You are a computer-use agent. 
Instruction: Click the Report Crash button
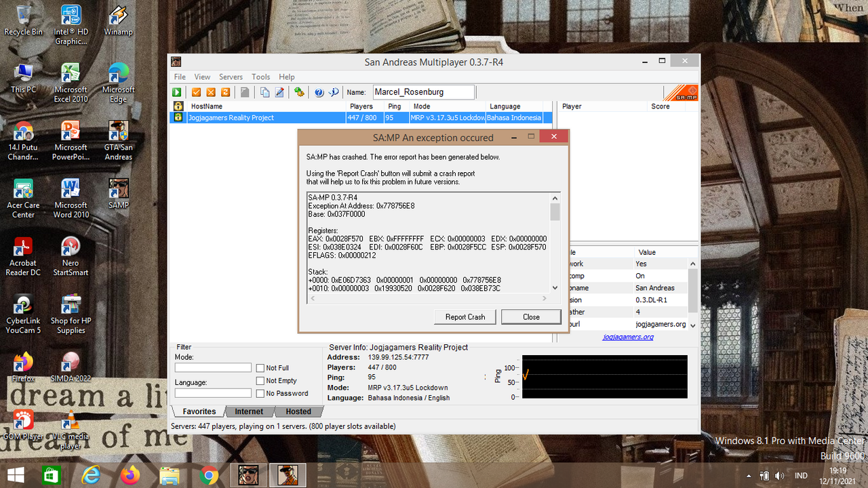(x=465, y=317)
